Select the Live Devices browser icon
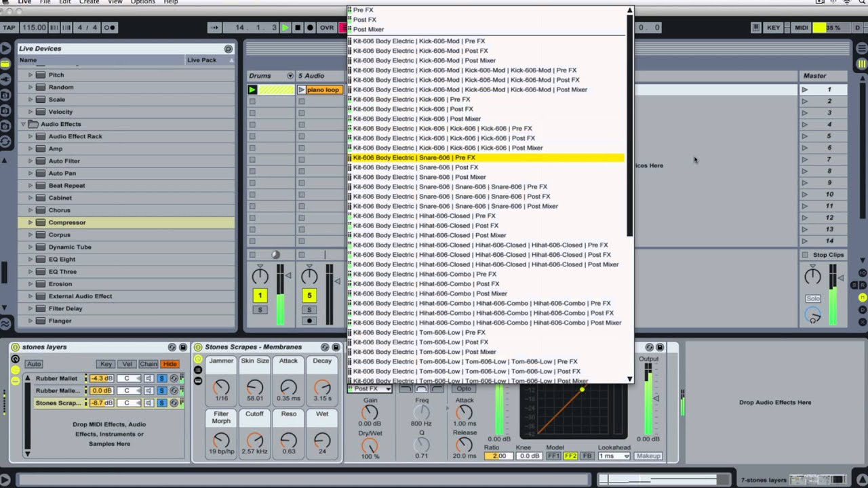The width and height of the screenshot is (868, 488). coord(5,63)
